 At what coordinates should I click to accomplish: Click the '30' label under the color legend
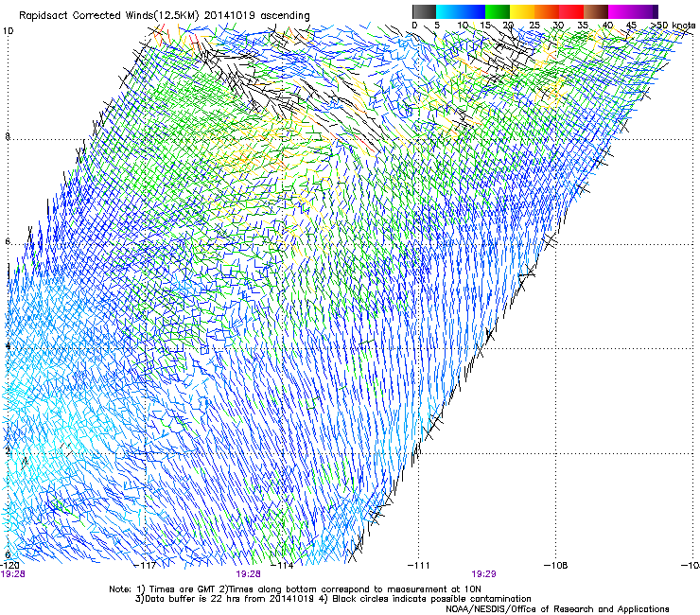(558, 26)
